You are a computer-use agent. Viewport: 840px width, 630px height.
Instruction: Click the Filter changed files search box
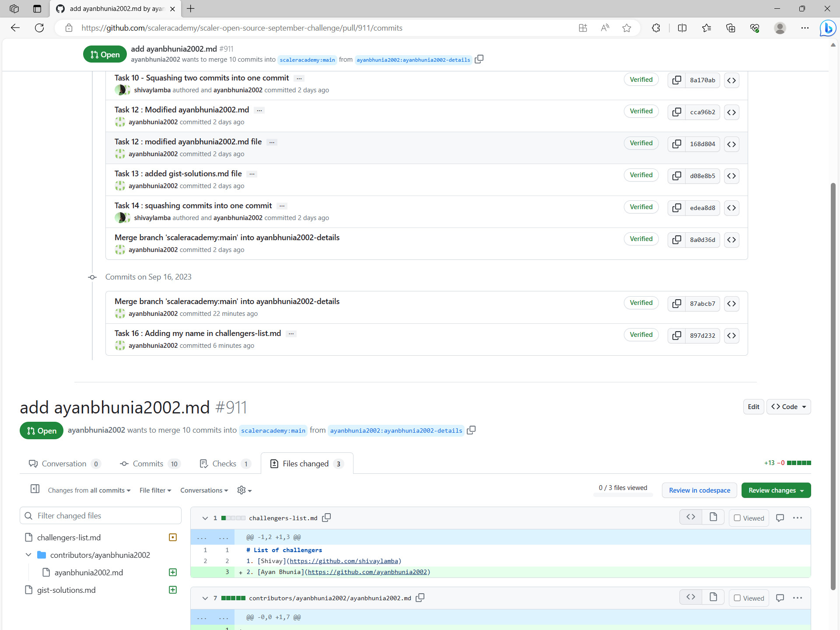coord(101,515)
